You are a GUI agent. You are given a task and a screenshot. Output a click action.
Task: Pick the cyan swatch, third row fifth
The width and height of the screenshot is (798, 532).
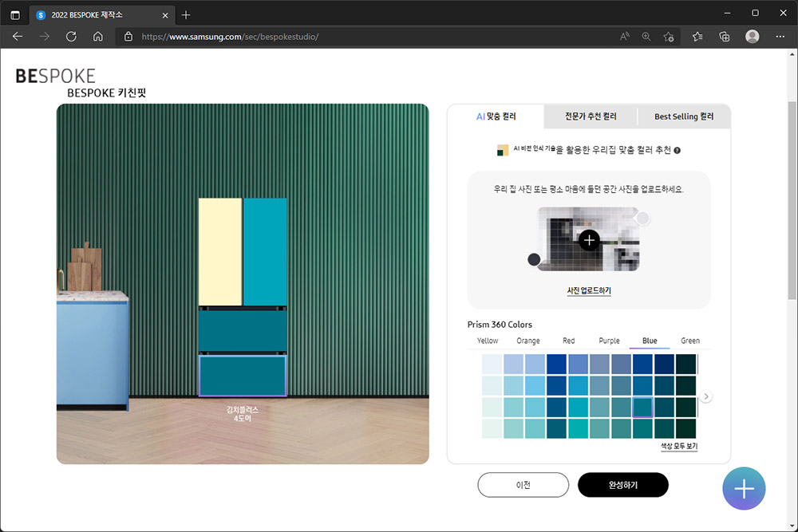[x=578, y=408]
